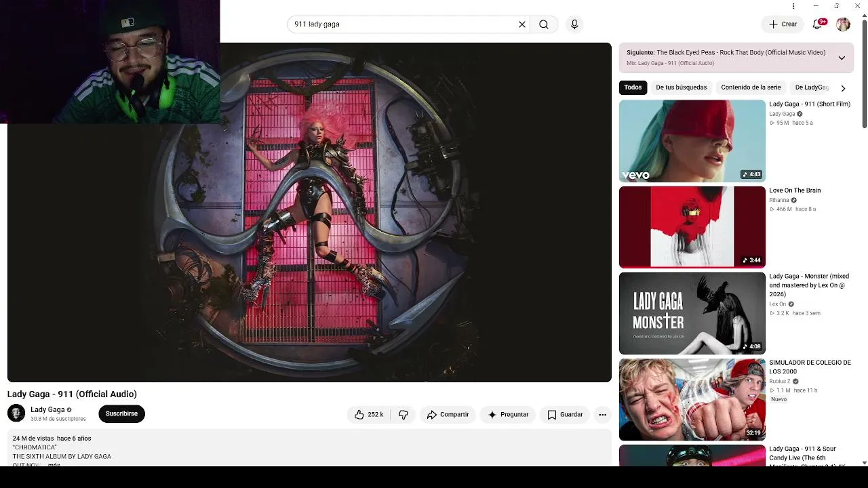868x488 pixels.
Task: Visit the Lex On channel link
Action: [778, 304]
